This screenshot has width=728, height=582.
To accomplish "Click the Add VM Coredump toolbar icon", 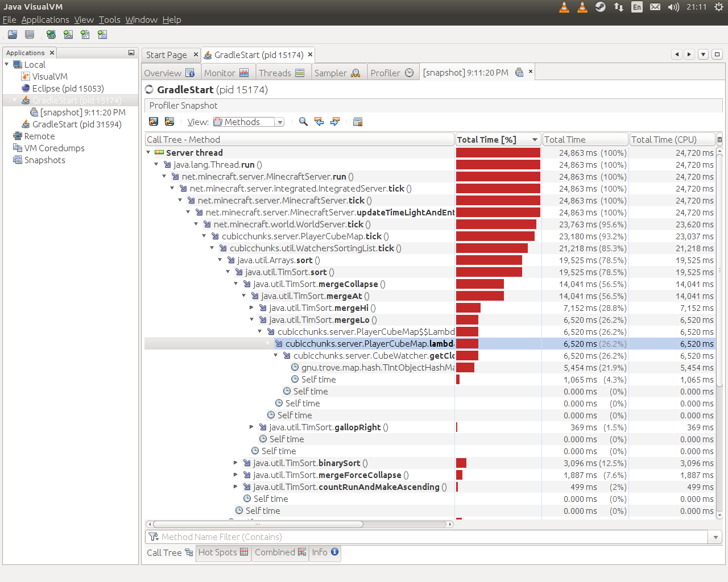I will coord(85,35).
